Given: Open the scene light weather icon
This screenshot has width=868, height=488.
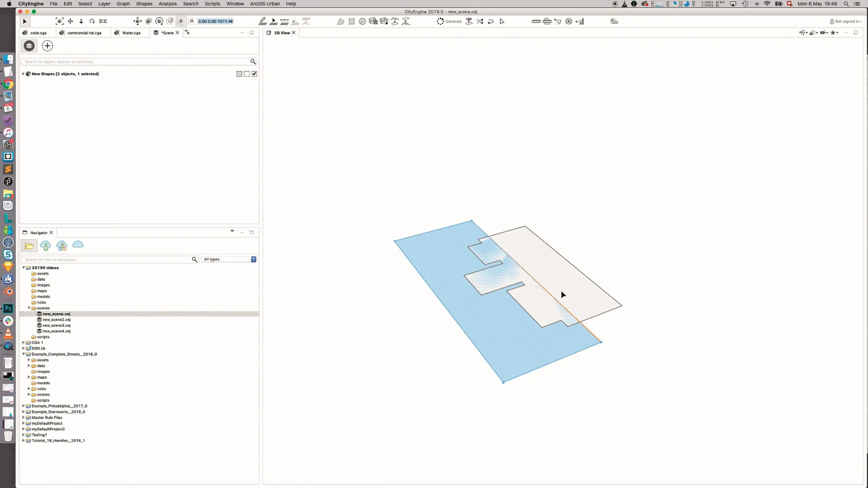Looking at the screenshot, I should click(x=614, y=21).
